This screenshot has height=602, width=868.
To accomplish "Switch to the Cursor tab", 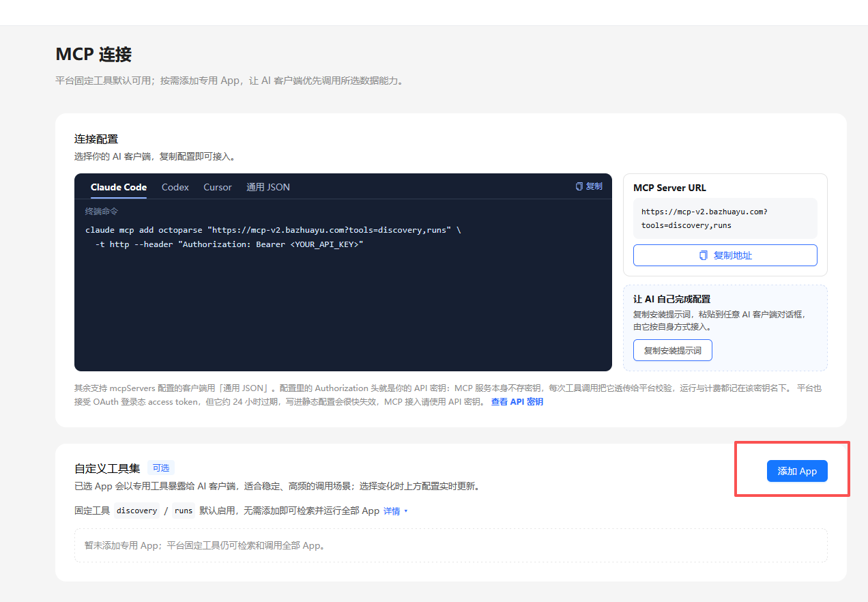I will (x=218, y=187).
